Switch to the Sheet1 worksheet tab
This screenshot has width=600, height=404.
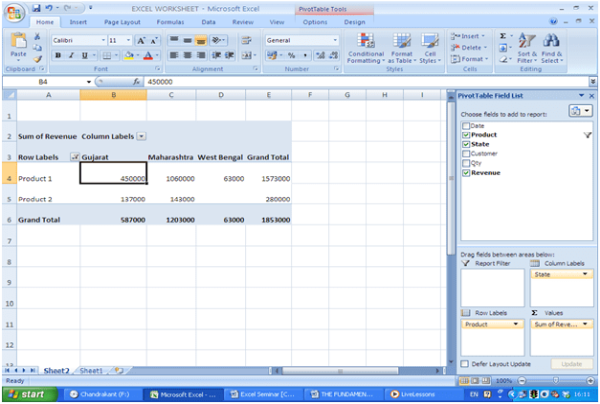[x=92, y=370]
